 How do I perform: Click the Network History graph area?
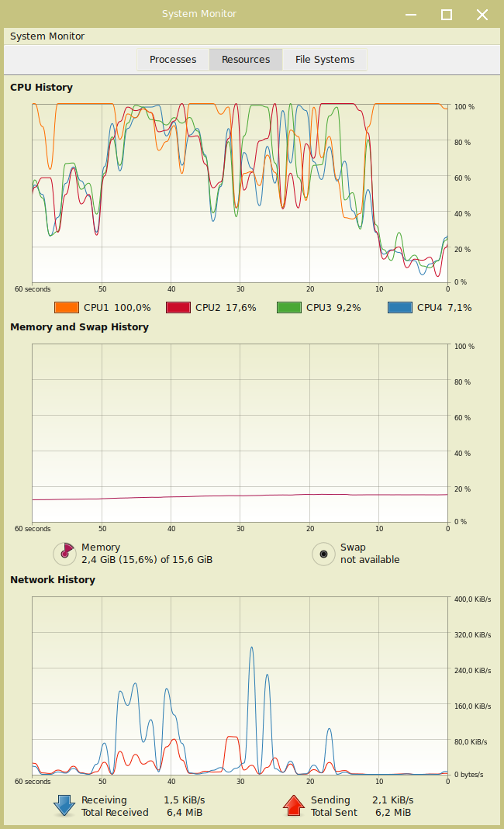(x=240, y=686)
